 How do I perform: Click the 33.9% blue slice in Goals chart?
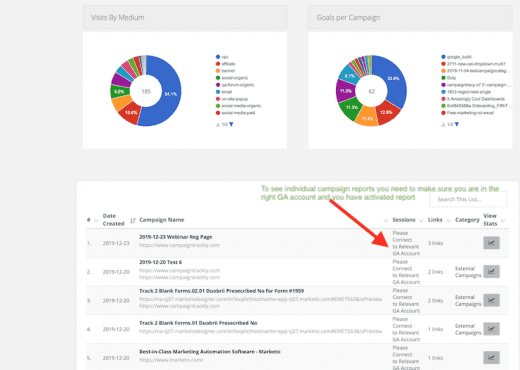point(394,79)
